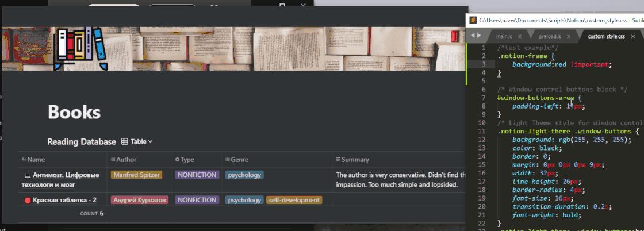
Task: Click the tab scroll right arrow in Sublime
Action: tap(478, 36)
